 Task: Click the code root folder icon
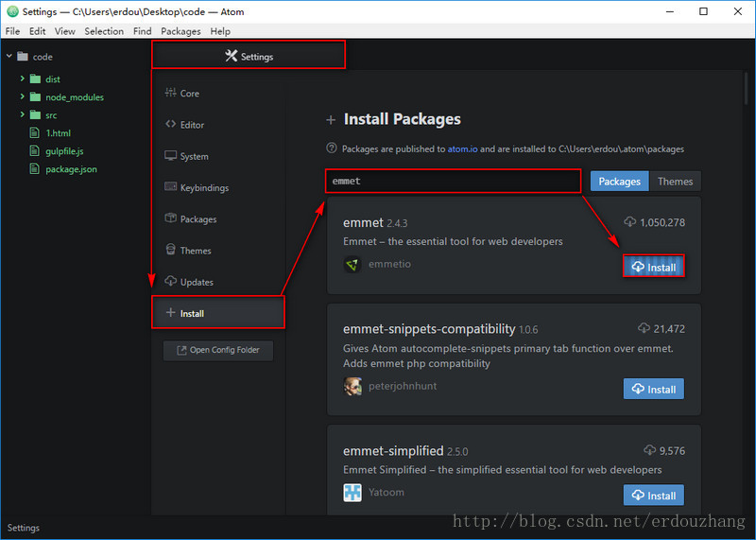coord(23,56)
